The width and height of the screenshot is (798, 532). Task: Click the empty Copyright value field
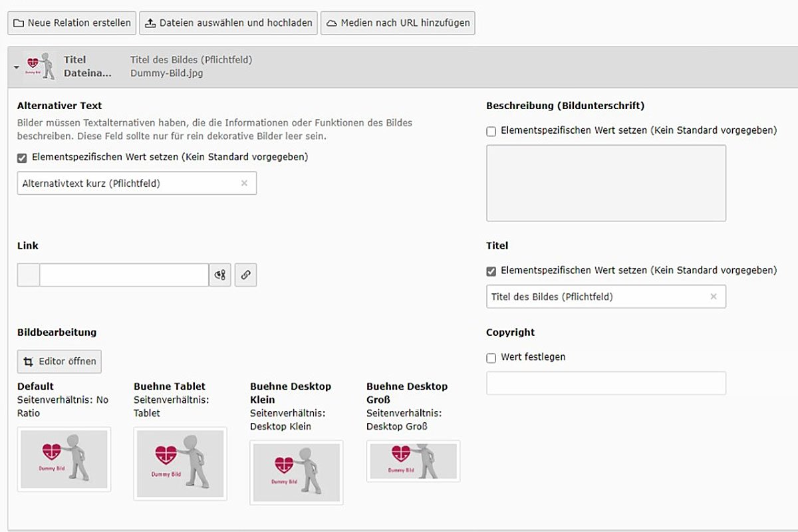[606, 382]
